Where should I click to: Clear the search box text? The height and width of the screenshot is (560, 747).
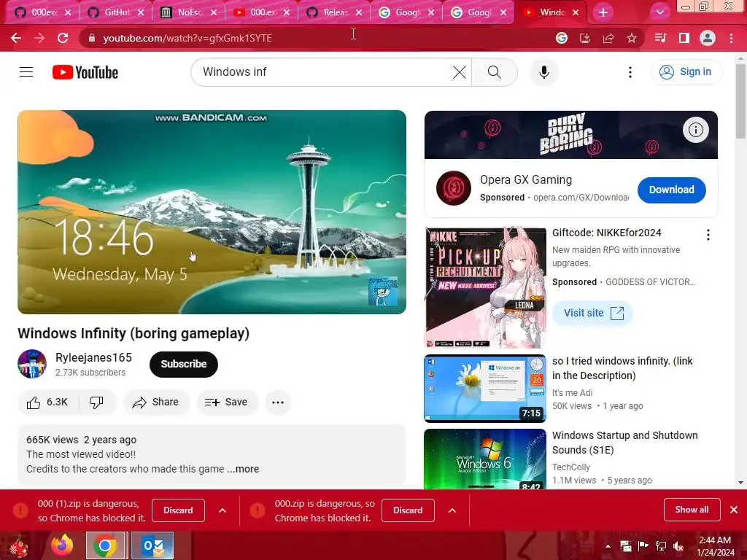coord(460,72)
